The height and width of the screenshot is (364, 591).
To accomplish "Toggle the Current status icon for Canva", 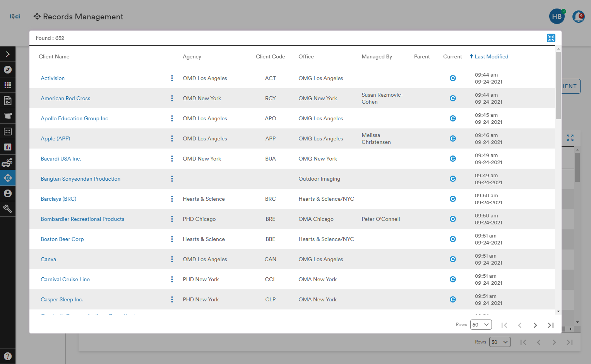I will click(453, 259).
